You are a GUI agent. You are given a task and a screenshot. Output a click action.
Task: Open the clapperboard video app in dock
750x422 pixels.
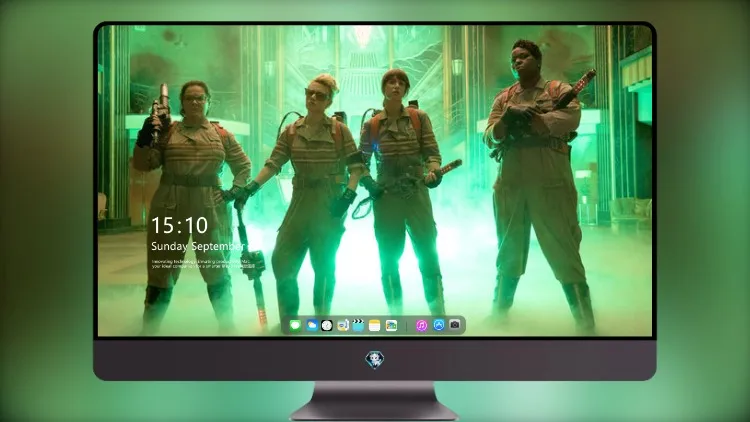point(358,326)
